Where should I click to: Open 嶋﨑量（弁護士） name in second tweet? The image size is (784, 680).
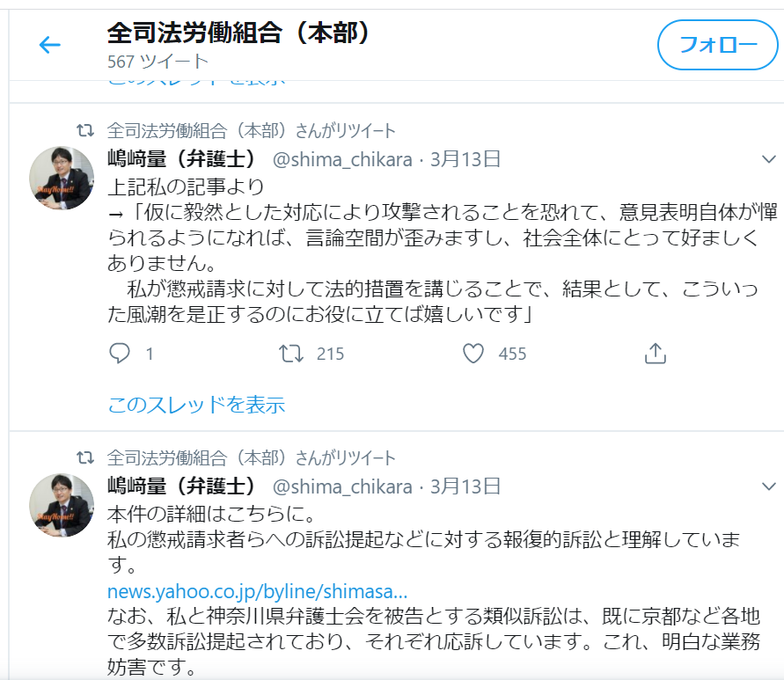181,486
